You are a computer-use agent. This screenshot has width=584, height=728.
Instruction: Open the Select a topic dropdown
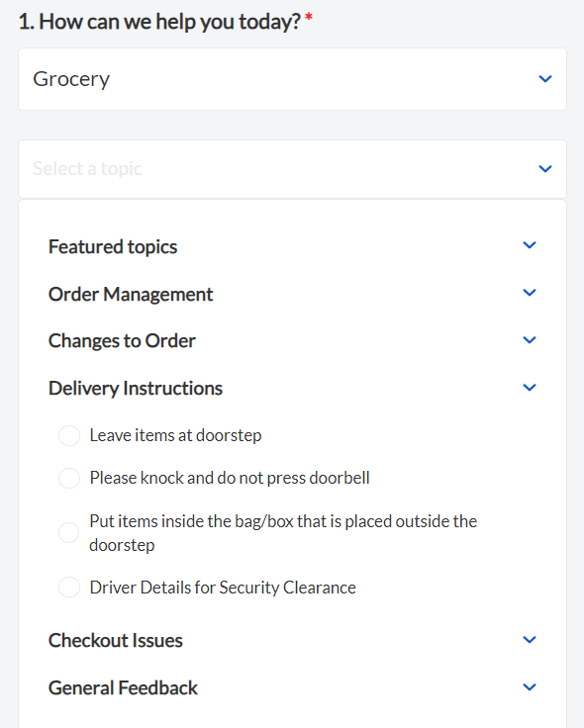click(292, 169)
